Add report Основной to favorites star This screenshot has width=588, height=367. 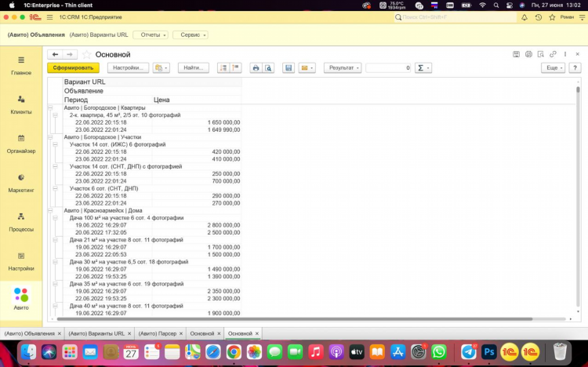86,54
